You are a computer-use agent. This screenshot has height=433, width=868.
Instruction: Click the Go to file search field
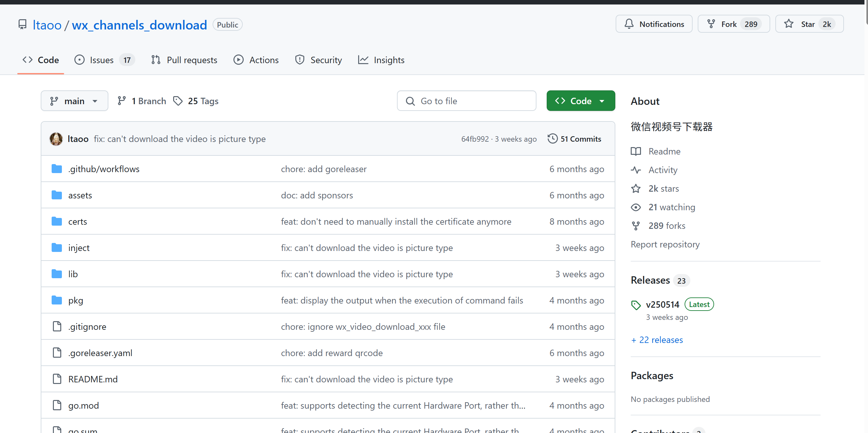point(466,101)
